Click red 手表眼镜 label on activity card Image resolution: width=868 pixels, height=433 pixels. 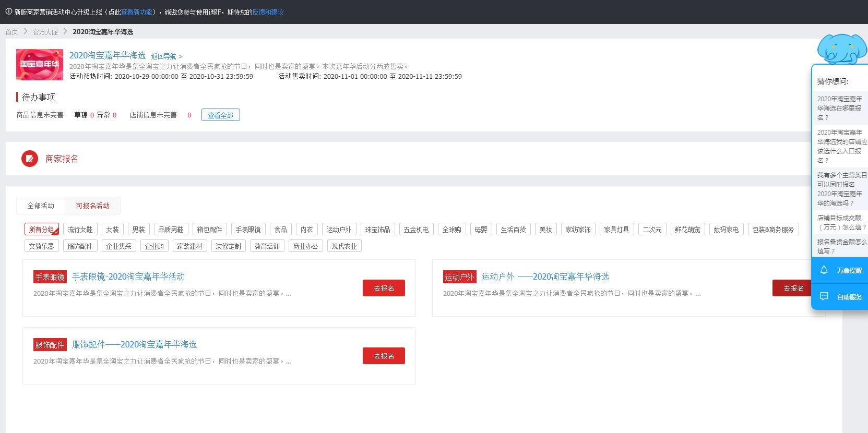click(50, 277)
